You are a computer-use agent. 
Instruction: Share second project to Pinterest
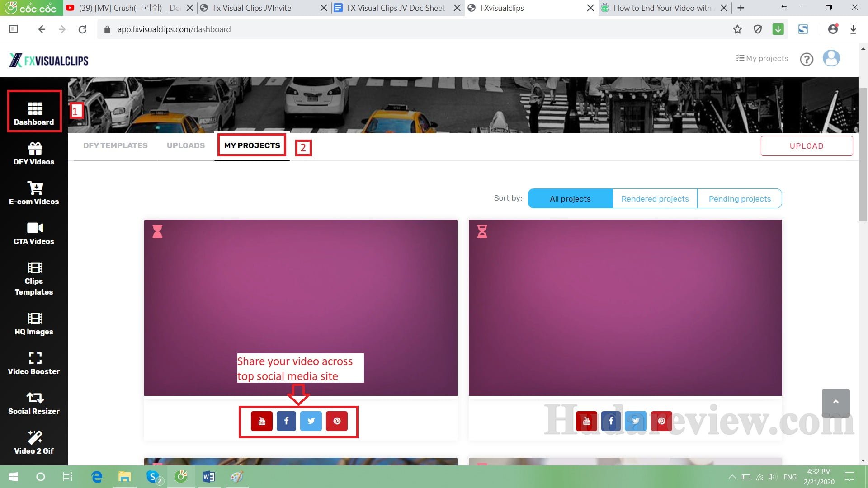point(661,421)
